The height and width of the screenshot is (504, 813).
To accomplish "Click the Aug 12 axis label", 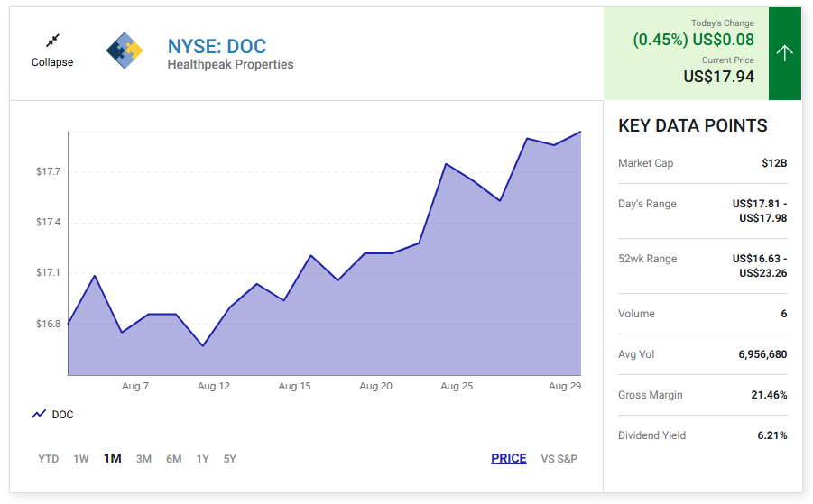I will 214,386.
